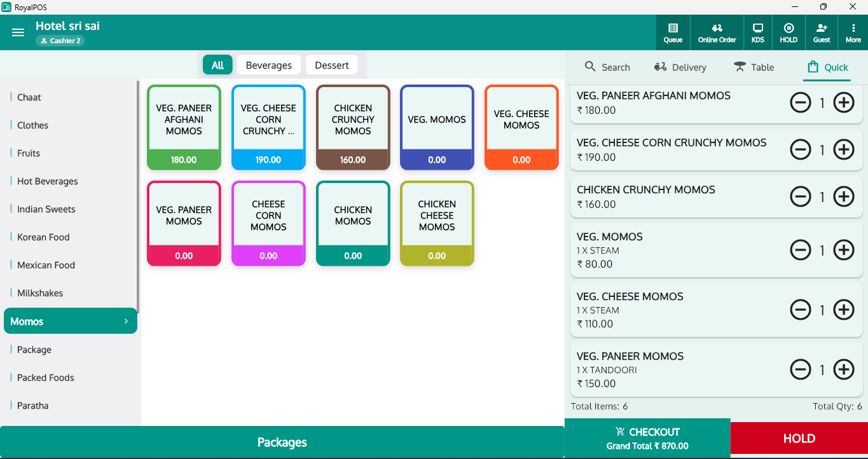The image size is (868, 459).
Task: Open the Clothes category
Action: point(70,125)
